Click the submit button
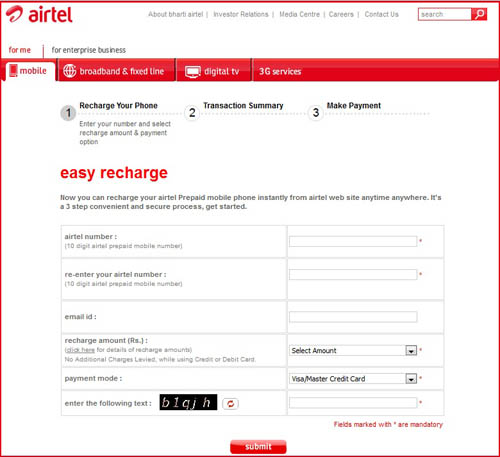Screen dimensions: 500x457 pyautogui.click(x=258, y=447)
